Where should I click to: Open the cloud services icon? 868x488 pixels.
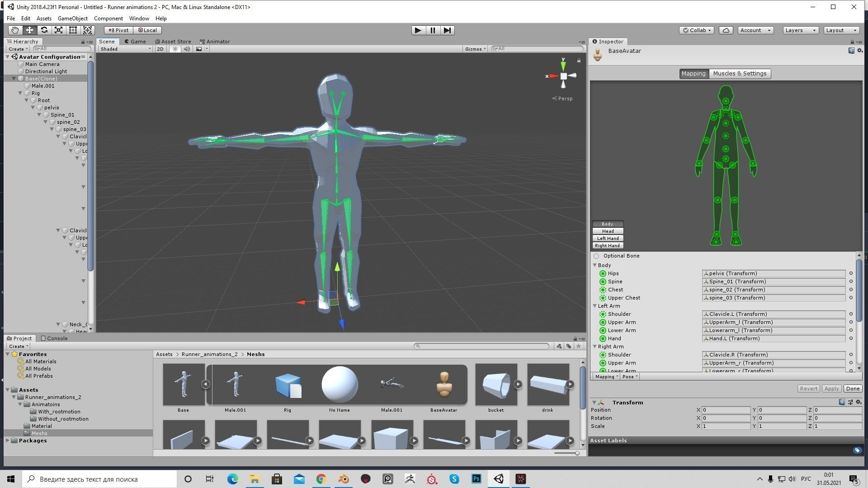[726, 30]
